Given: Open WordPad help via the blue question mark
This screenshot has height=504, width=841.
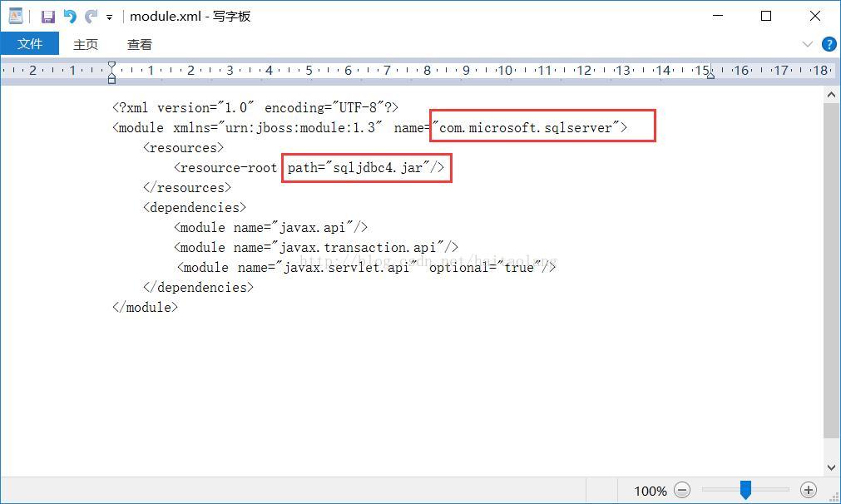Looking at the screenshot, I should [x=829, y=44].
